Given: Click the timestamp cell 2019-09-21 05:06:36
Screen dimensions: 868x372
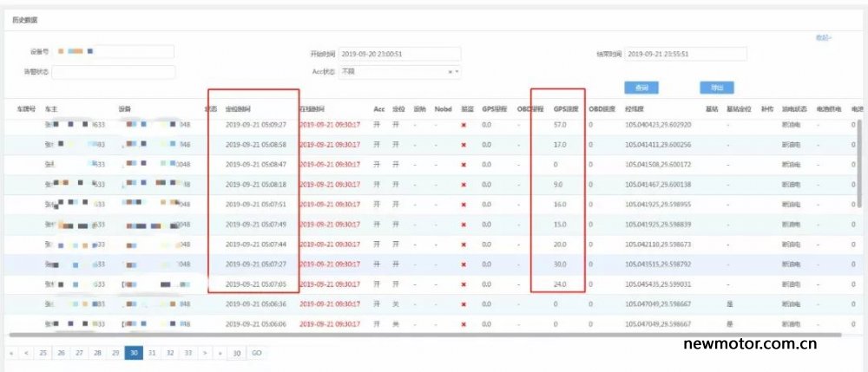Looking at the screenshot, I should (256, 304).
